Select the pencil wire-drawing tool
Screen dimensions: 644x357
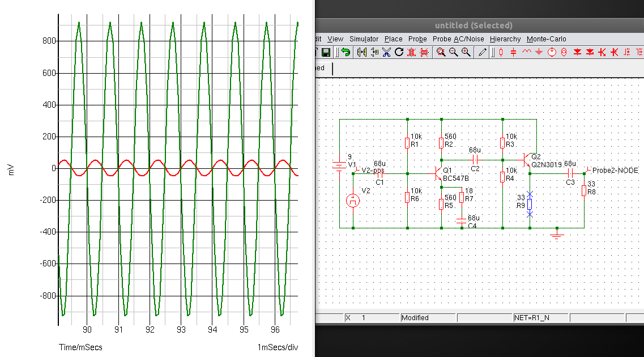483,52
